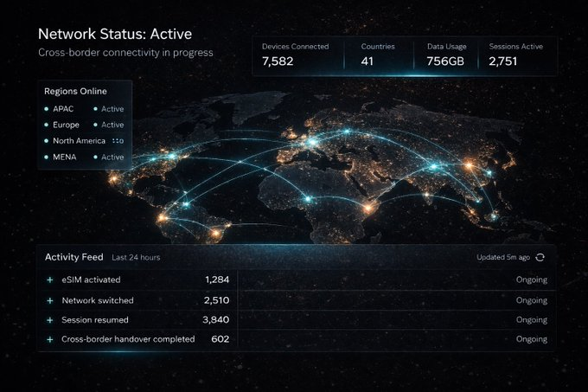588x392 pixels.
Task: Click the Cross-border handover count 602
Action: point(220,339)
